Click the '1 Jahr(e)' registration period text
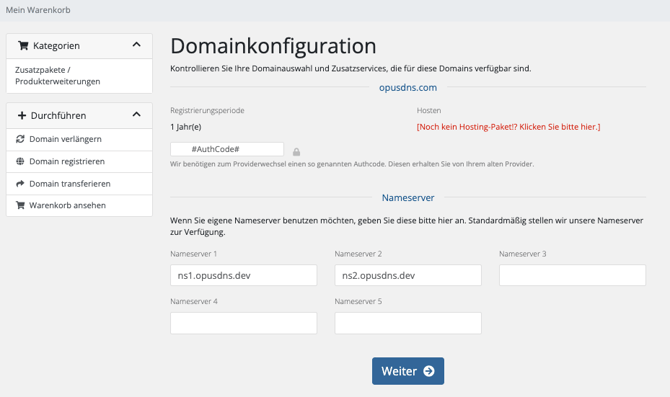Image resolution: width=670 pixels, height=397 pixels. point(185,127)
